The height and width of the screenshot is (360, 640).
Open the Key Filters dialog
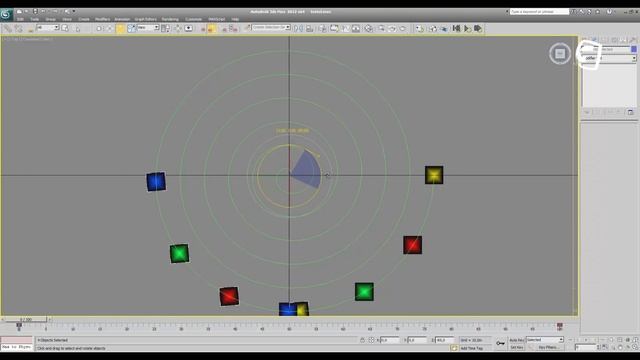[x=548, y=347]
